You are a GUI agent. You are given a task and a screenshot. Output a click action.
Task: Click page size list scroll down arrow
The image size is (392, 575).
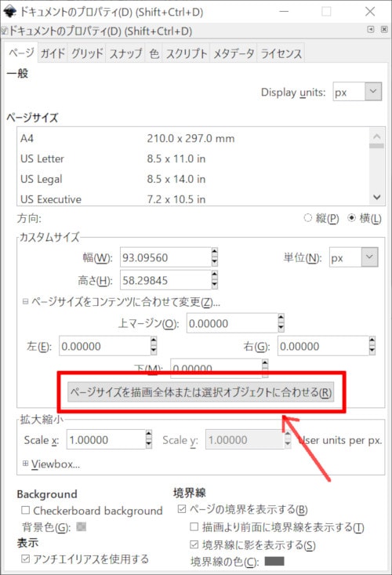pos(376,198)
